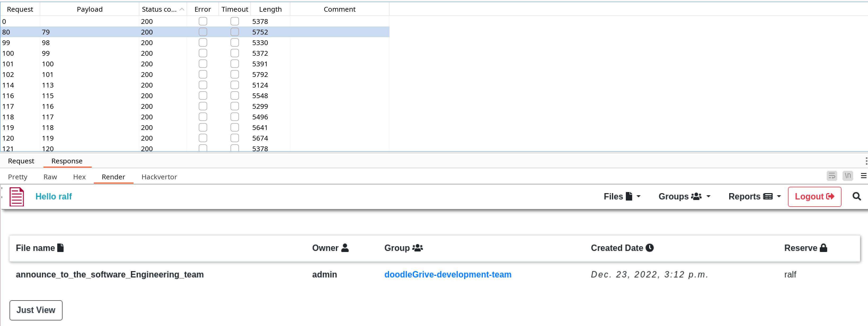Image resolution: width=868 pixels, height=326 pixels.
Task: Tick the Error checkbox for request 102
Action: [203, 74]
